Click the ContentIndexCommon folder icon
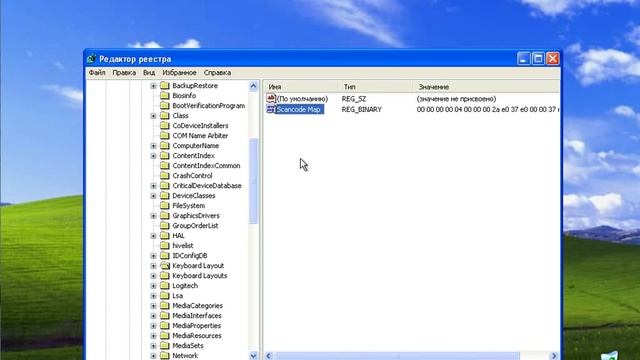This screenshot has width=640, height=360. click(165, 165)
